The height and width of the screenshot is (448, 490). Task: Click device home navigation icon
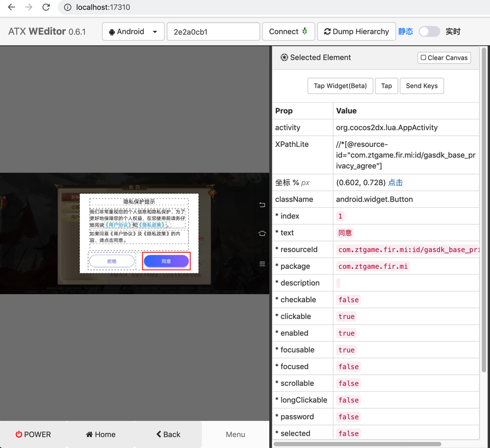(x=262, y=234)
